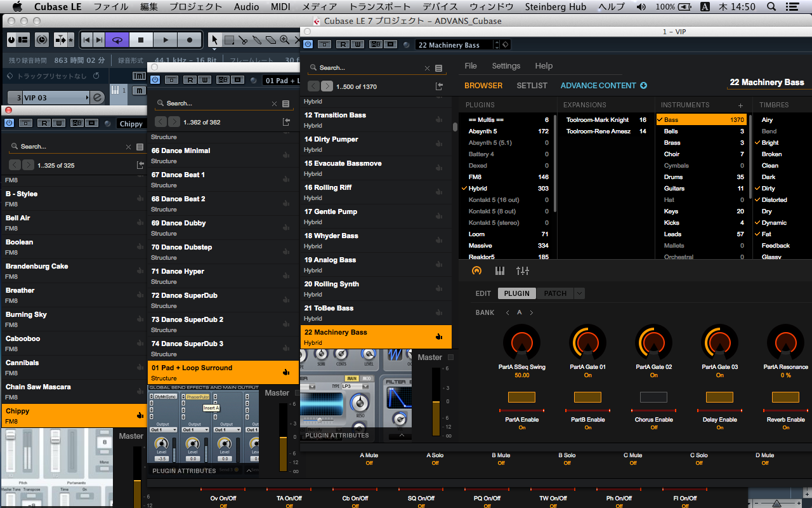The image size is (812, 508).
Task: Toggle the Delay Enable switch
Action: 719,398
